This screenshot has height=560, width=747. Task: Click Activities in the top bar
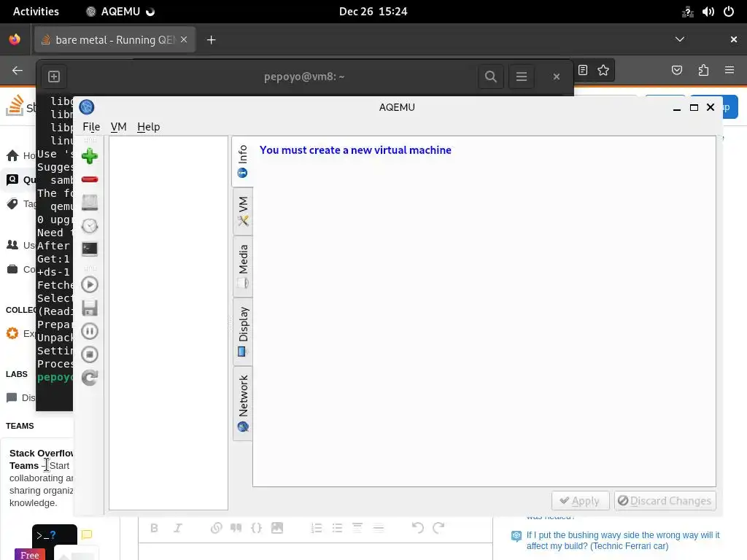(x=36, y=12)
